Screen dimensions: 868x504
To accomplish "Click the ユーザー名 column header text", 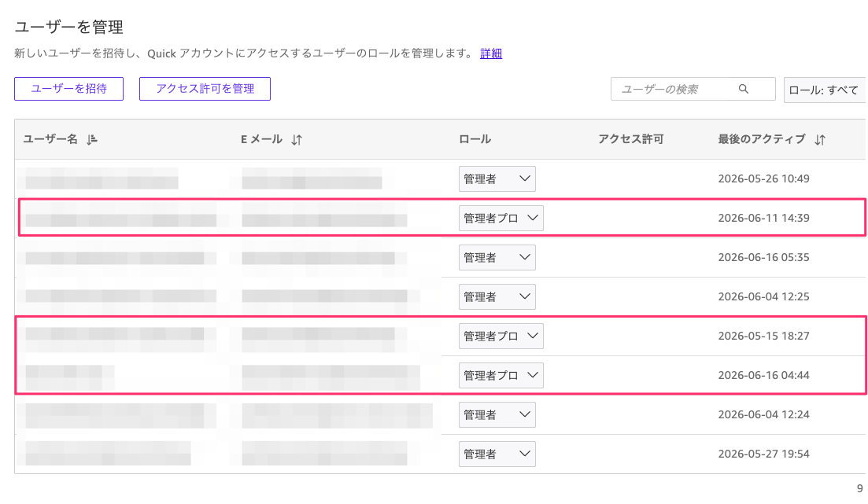I will pyautogui.click(x=50, y=139).
